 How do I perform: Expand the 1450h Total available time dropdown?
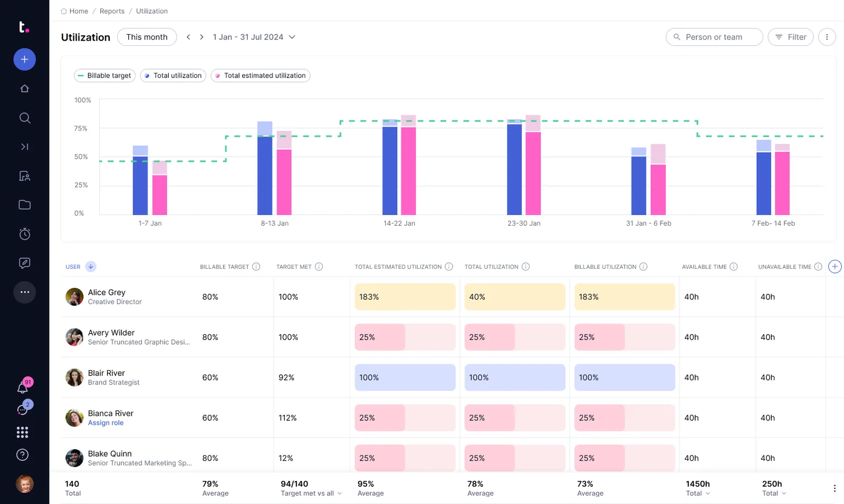click(698, 493)
